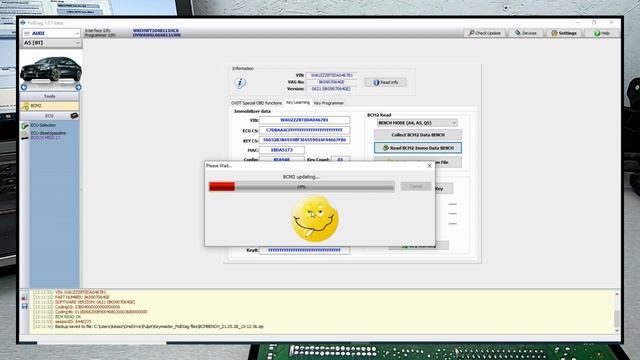Screen dimensions: 640x360
Task: Click the immobilizer VIN input field
Action: click(304, 120)
